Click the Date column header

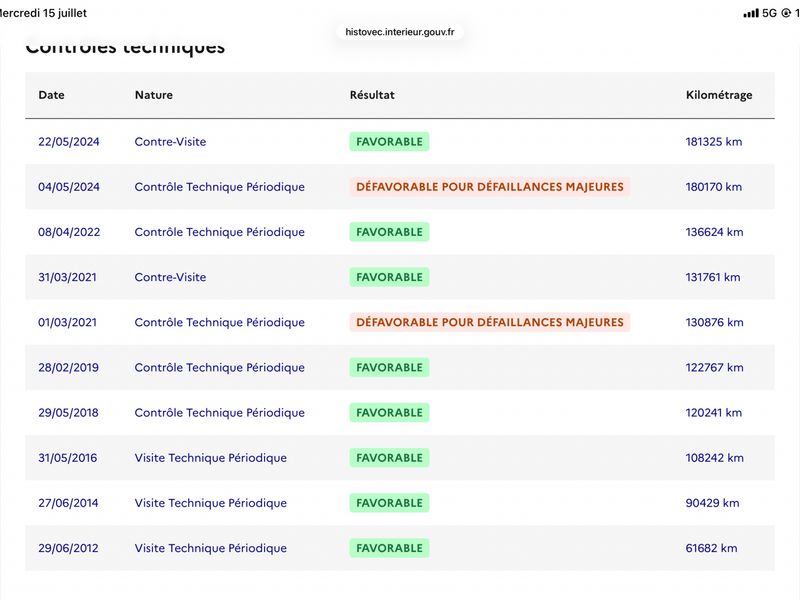click(x=51, y=95)
